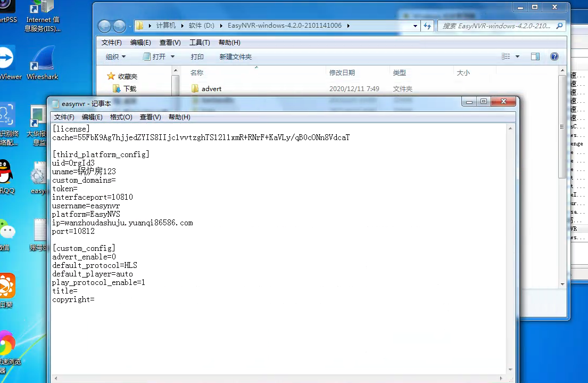Screen dimensions: 588x383
Task: Open Explorer 帮助(H) menu
Action: [x=229, y=43]
